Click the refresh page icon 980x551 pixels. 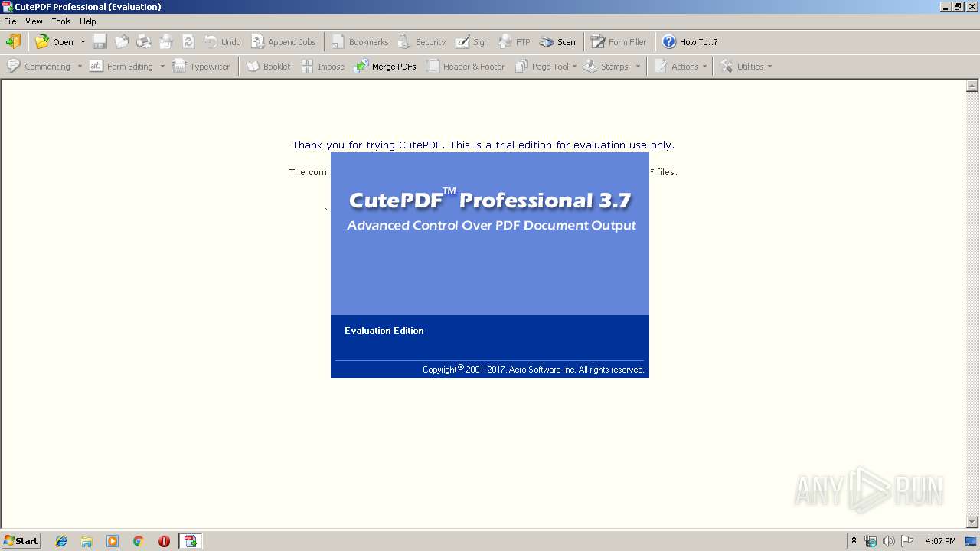(188, 42)
